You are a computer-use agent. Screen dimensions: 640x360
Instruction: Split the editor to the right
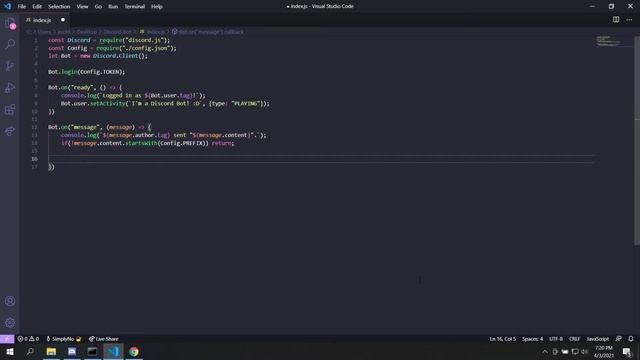[616, 20]
